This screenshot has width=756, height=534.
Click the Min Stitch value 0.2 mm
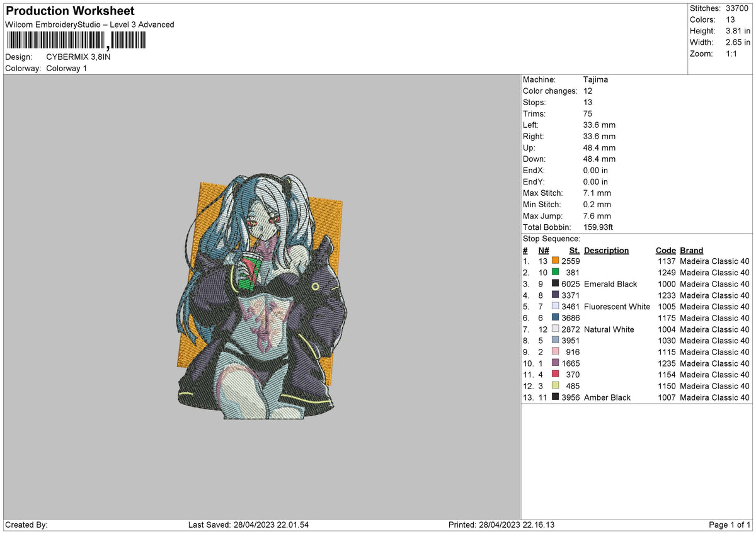tap(597, 204)
